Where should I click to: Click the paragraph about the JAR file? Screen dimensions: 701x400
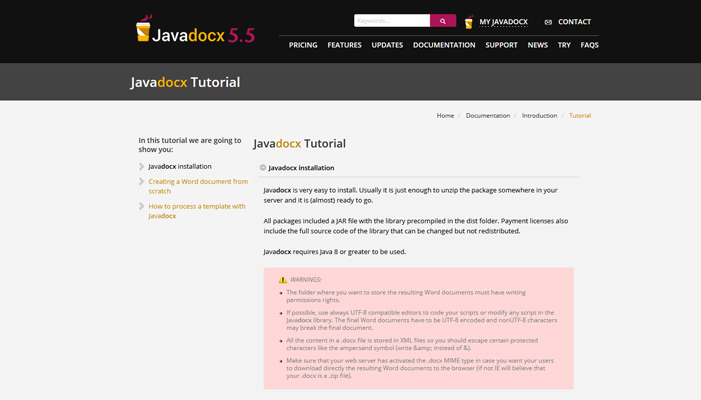tap(416, 226)
